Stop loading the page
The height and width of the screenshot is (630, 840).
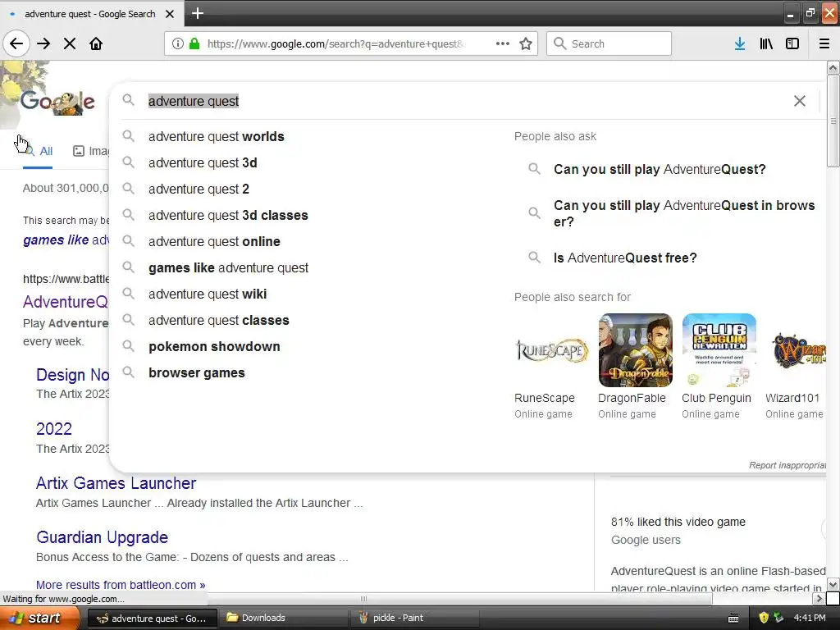pos(70,43)
